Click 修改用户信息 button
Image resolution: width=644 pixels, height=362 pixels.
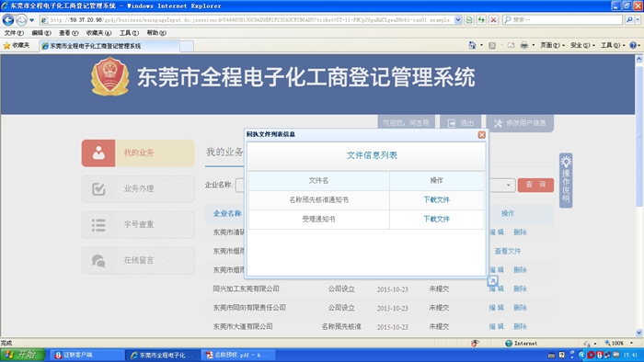(520, 123)
